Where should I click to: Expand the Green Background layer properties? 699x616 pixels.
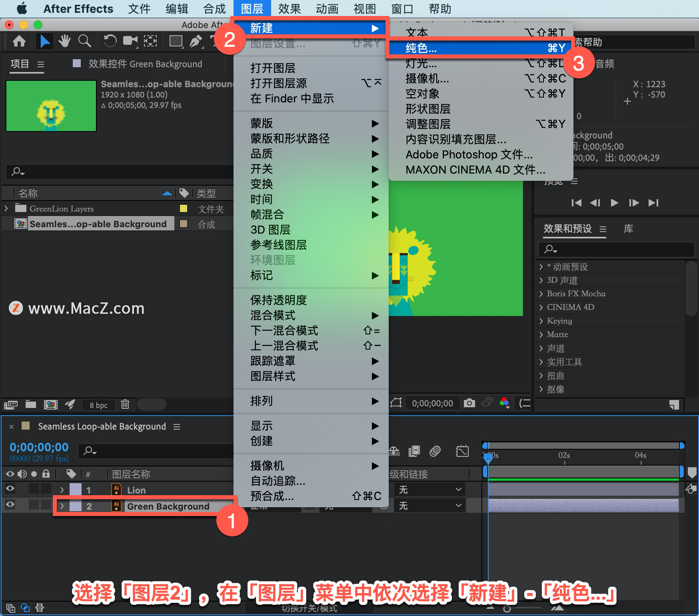coord(62,506)
